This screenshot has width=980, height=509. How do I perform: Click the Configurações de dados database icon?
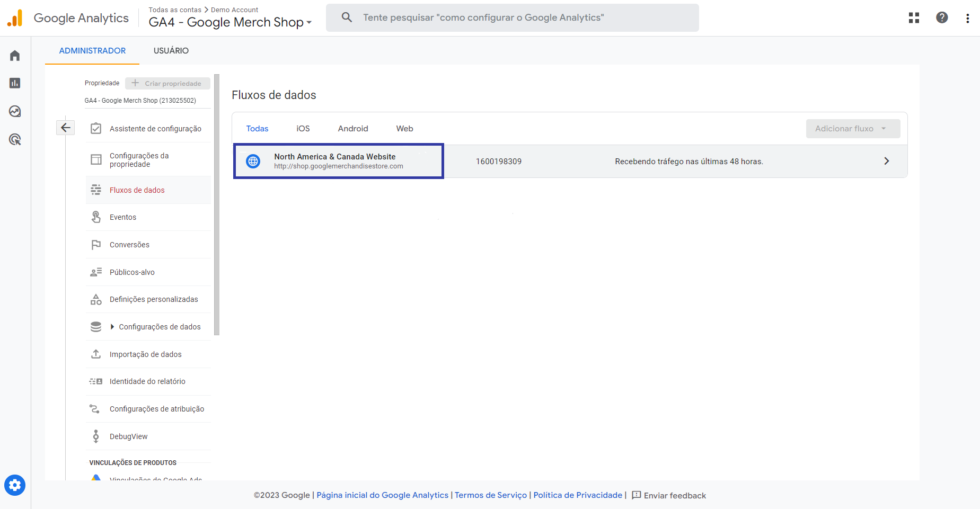pos(96,327)
